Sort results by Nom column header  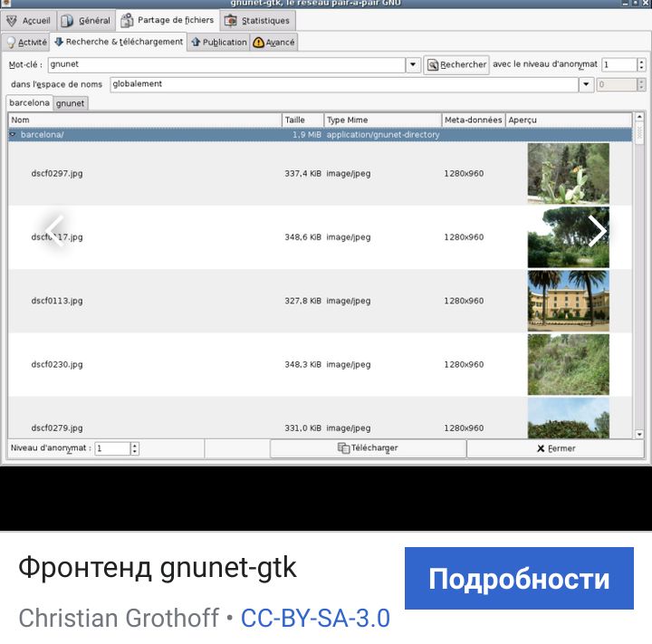[145, 120]
